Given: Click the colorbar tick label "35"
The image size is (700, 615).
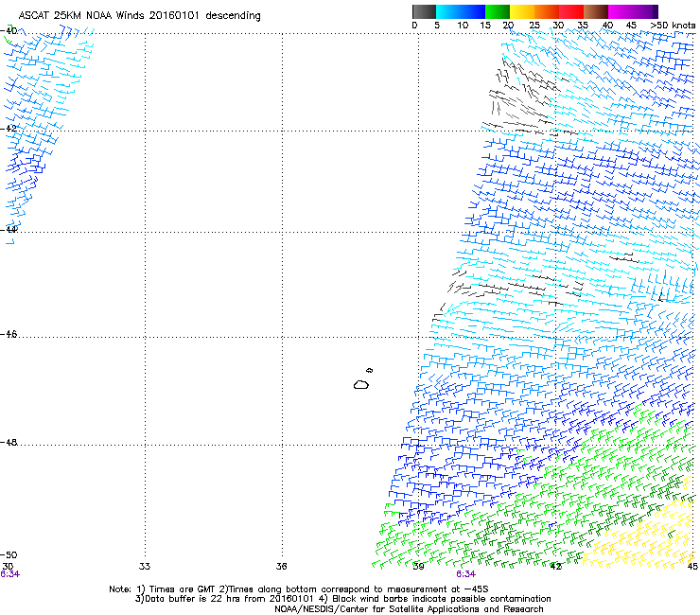Looking at the screenshot, I should [x=583, y=26].
